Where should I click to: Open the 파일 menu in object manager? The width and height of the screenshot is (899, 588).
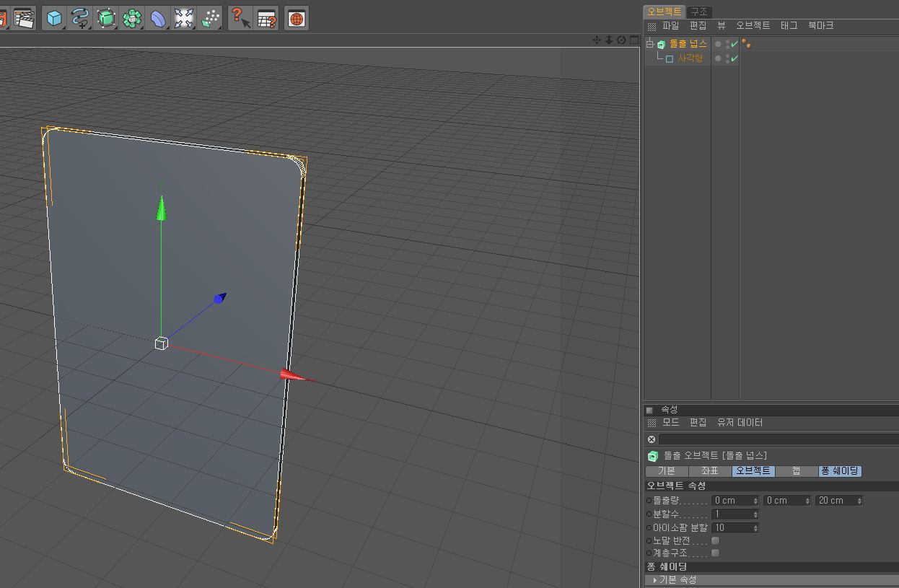click(x=670, y=26)
